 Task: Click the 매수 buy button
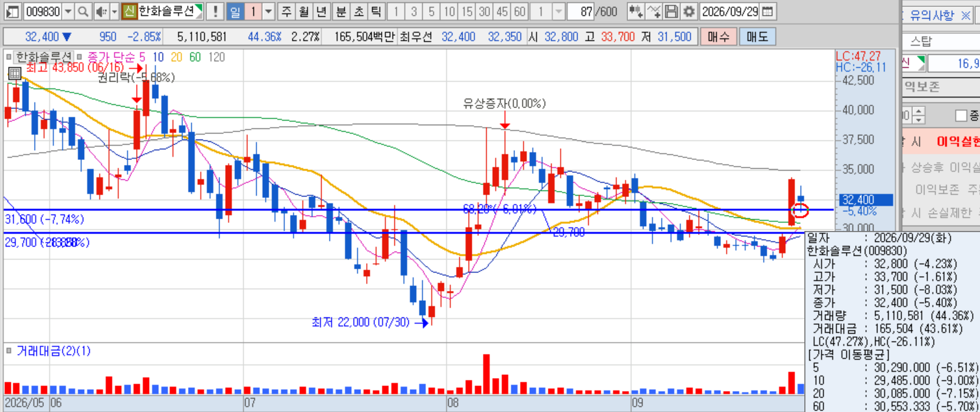pyautogui.click(x=718, y=36)
